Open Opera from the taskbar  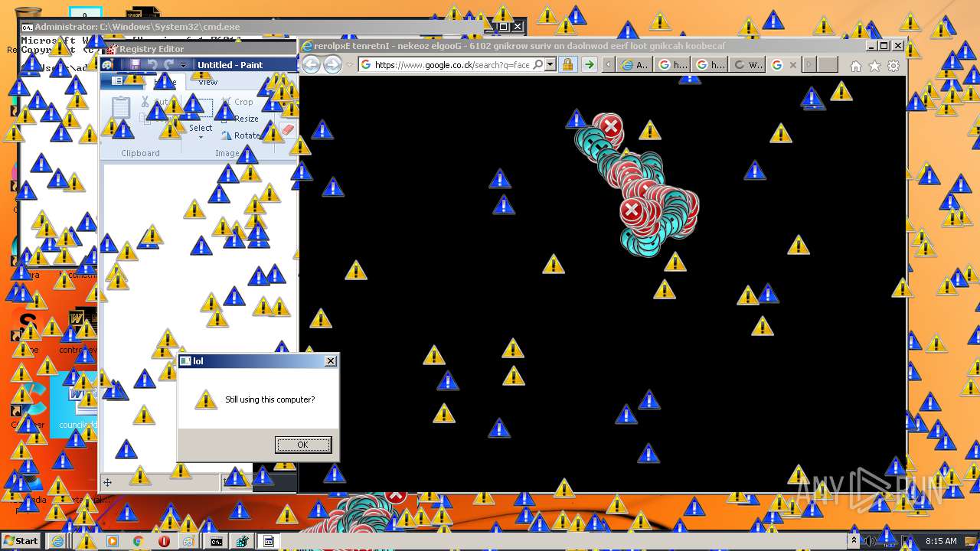[x=164, y=541]
